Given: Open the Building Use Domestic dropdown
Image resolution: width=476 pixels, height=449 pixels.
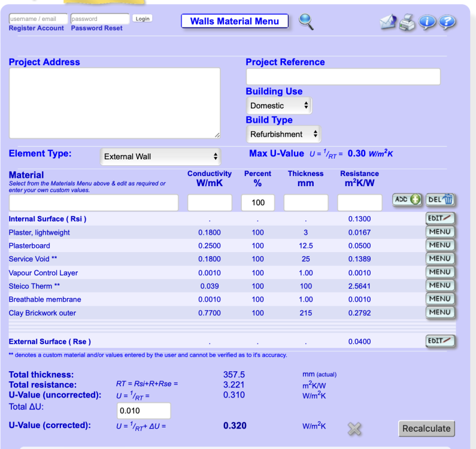Looking at the screenshot, I should (279, 105).
